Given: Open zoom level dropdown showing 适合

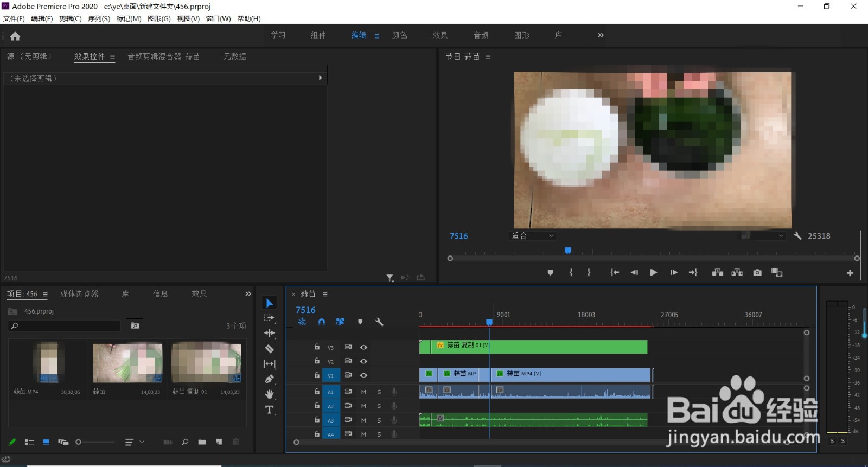Looking at the screenshot, I should click(x=533, y=236).
